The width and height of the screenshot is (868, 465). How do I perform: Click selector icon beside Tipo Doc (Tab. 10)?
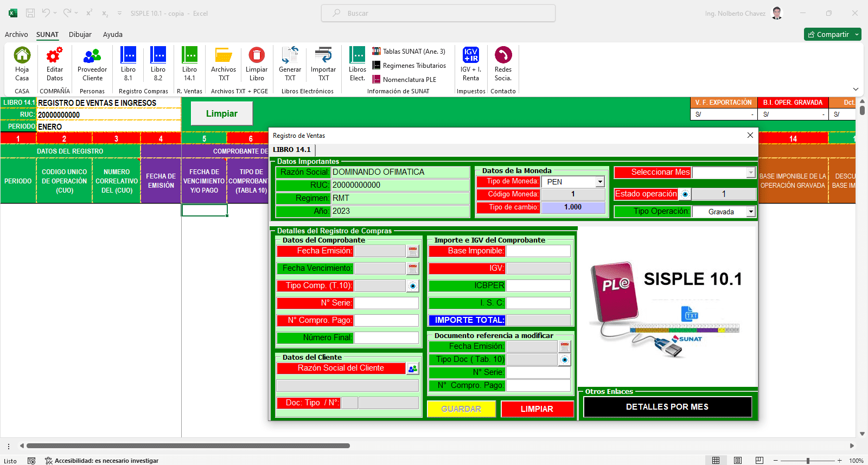565,360
